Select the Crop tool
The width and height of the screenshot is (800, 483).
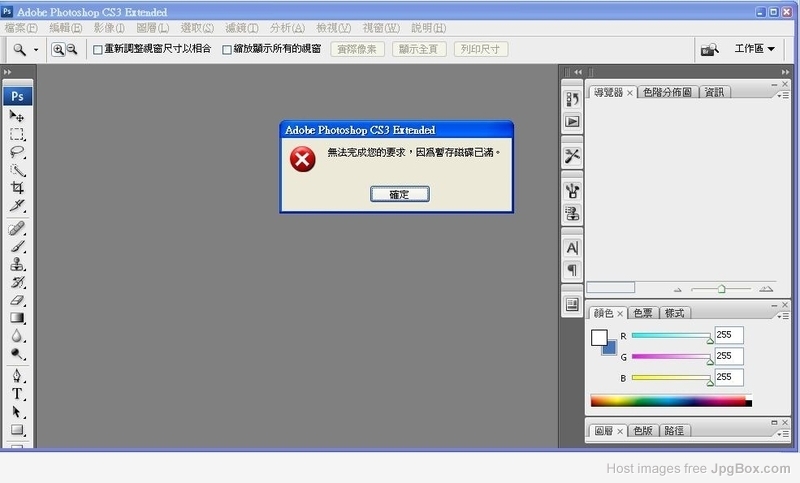click(x=17, y=188)
